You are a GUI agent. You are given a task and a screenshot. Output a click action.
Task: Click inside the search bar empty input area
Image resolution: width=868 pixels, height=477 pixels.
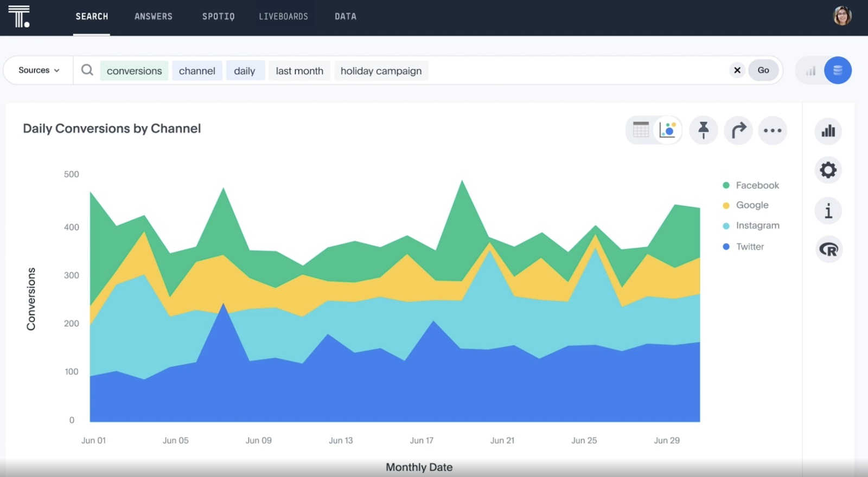click(x=578, y=70)
